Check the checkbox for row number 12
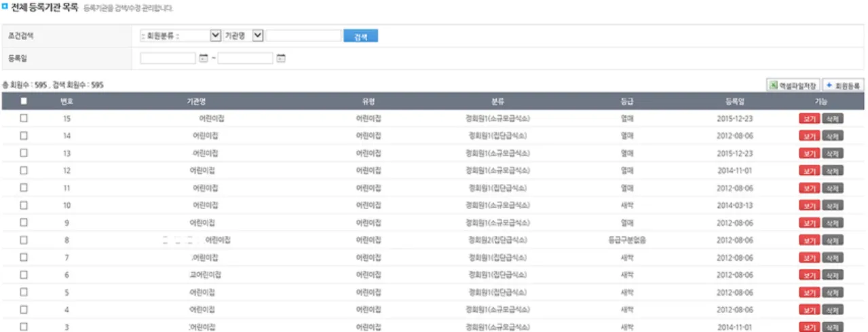 click(x=24, y=170)
